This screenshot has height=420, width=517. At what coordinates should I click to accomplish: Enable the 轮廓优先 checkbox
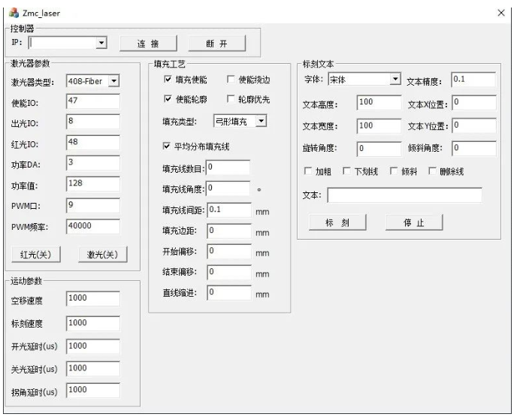point(231,98)
